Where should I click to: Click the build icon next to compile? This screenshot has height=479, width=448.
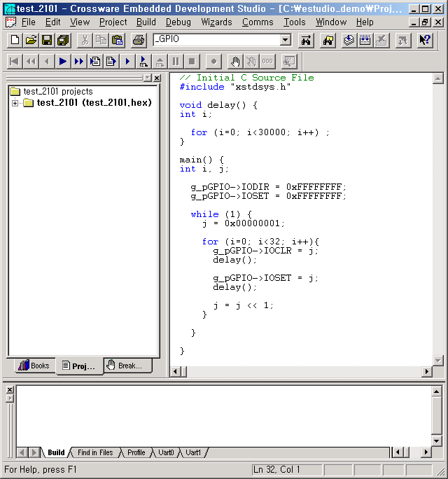tap(365, 40)
